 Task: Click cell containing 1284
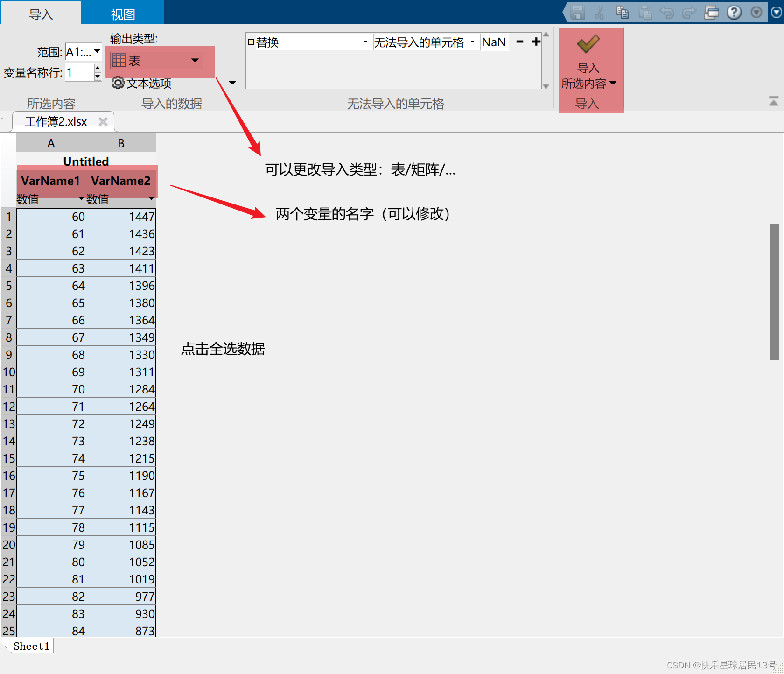tap(121, 389)
